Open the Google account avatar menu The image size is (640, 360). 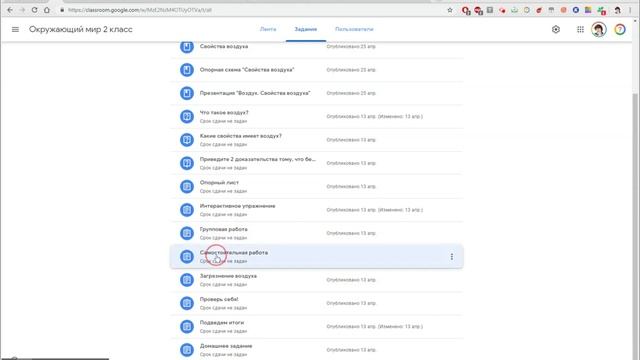tap(599, 29)
